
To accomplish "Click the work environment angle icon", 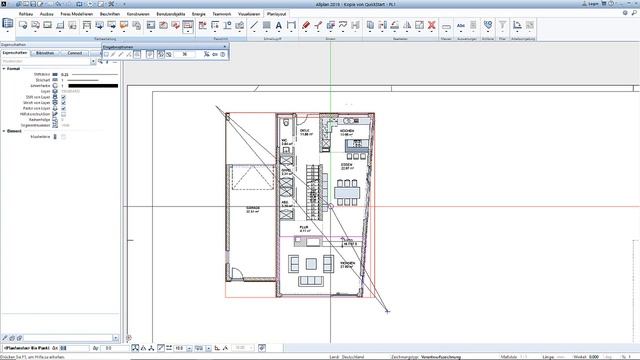I will 517,25.
